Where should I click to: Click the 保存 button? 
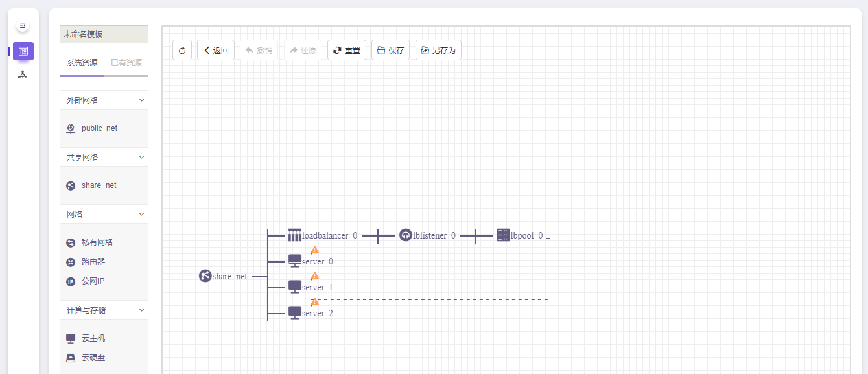pyautogui.click(x=390, y=50)
